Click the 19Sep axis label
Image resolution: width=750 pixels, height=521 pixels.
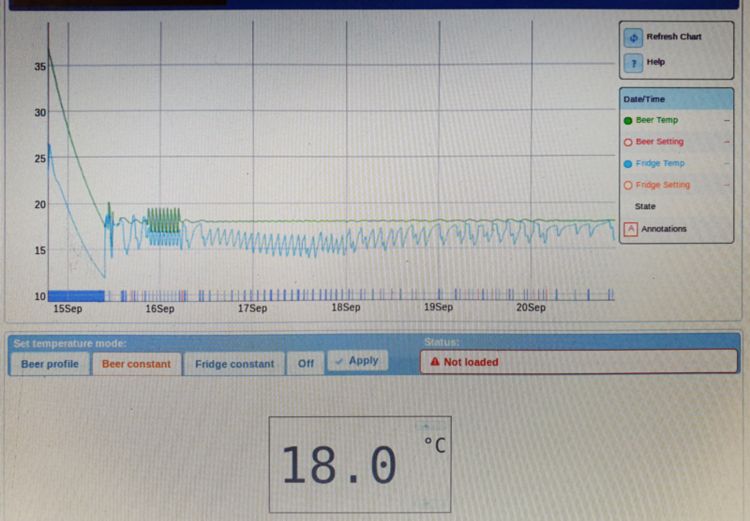click(x=438, y=307)
